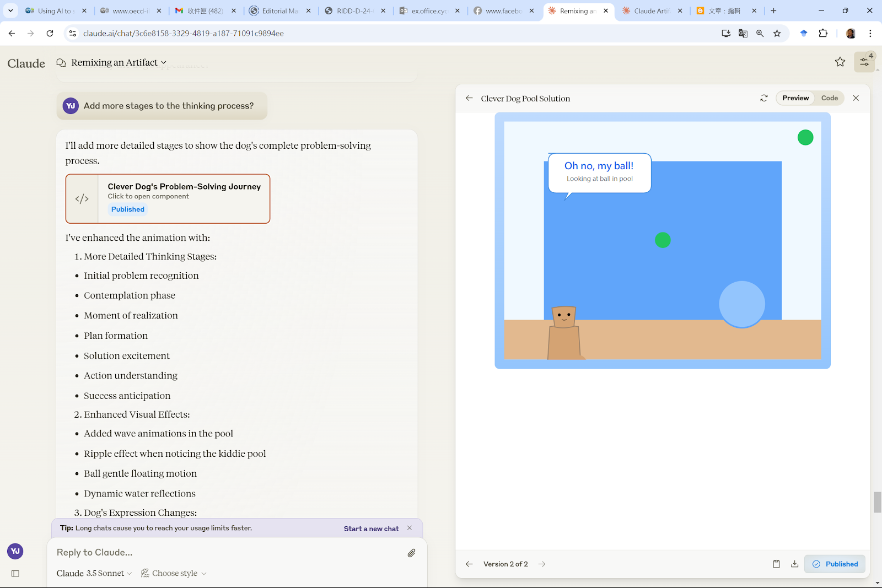Bookmark this page with star icon

point(777,34)
